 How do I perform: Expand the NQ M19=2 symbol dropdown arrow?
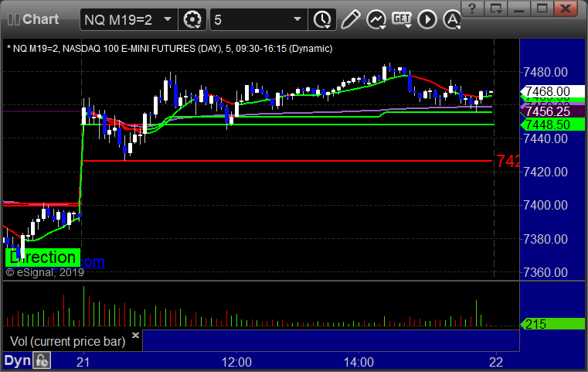pyautogui.click(x=168, y=19)
